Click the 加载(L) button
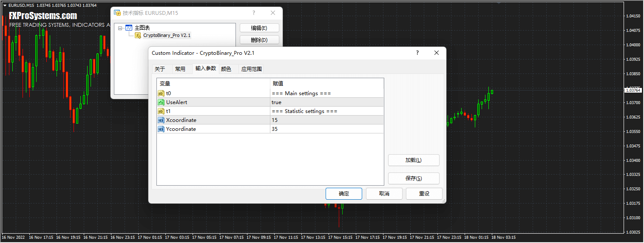The height and width of the screenshot is (243, 644). (414, 160)
